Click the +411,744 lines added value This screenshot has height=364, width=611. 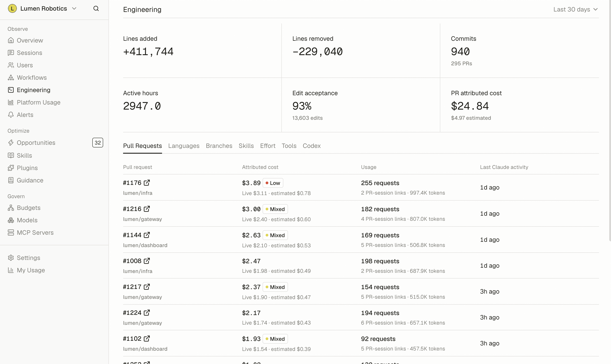pyautogui.click(x=148, y=52)
